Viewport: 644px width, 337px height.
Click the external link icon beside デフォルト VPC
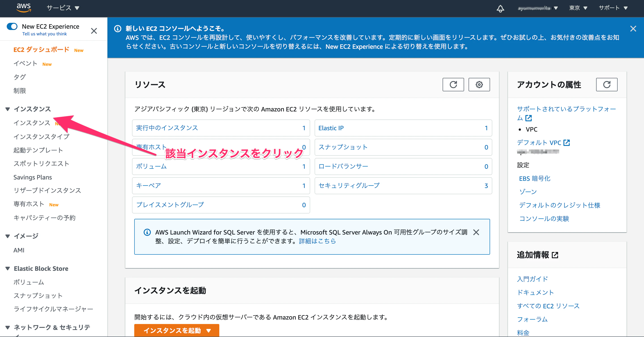pos(567,143)
